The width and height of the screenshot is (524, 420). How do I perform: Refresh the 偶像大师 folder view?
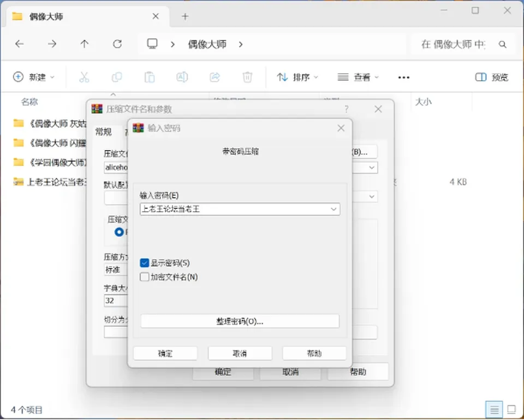click(117, 44)
